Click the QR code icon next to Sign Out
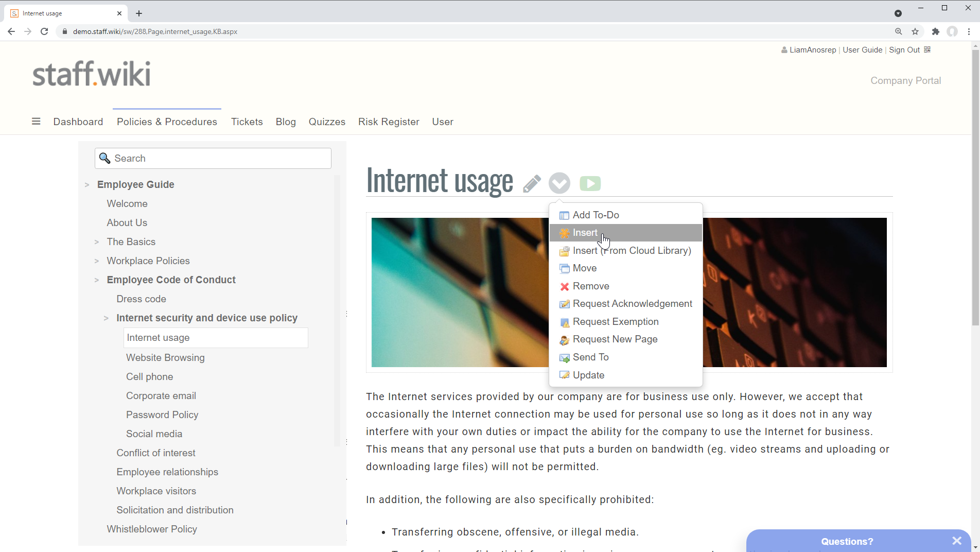The image size is (980, 552). (927, 49)
